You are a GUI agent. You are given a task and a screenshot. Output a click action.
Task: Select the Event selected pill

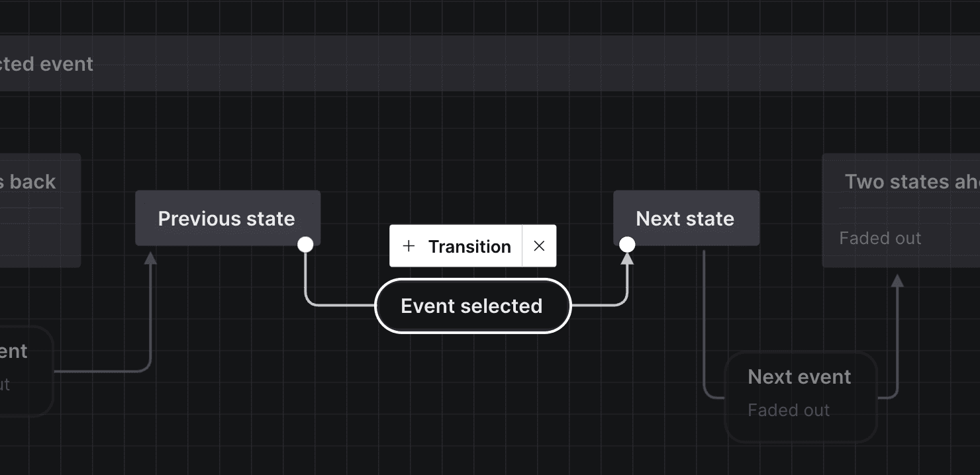[471, 306]
